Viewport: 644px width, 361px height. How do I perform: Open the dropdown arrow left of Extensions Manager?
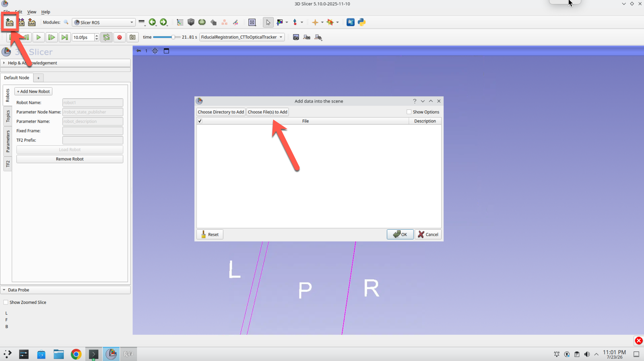(x=337, y=23)
